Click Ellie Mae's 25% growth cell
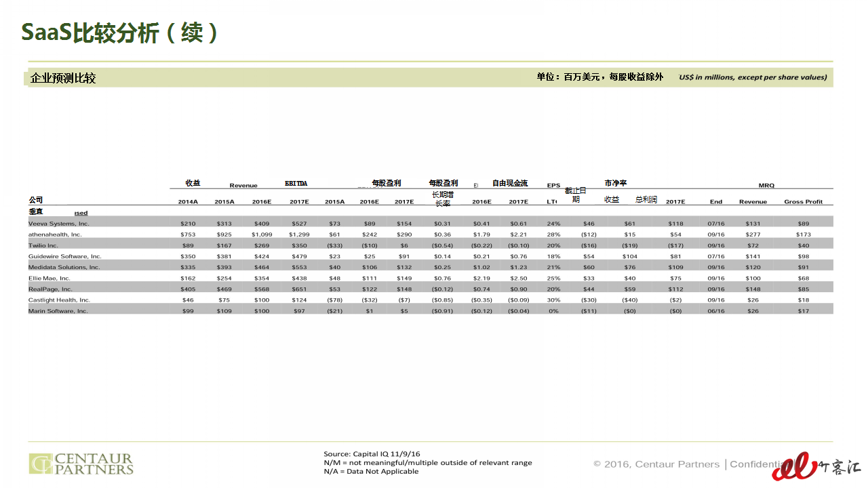 coord(553,278)
